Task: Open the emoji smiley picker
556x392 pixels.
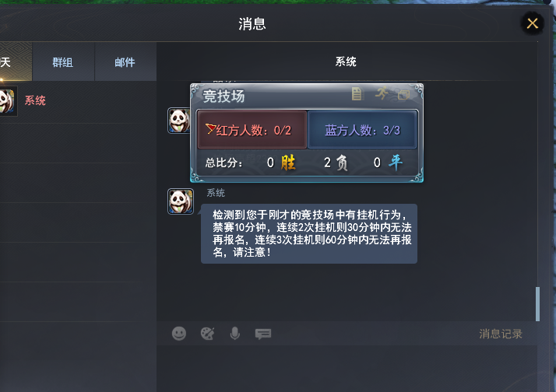Action: (x=179, y=334)
